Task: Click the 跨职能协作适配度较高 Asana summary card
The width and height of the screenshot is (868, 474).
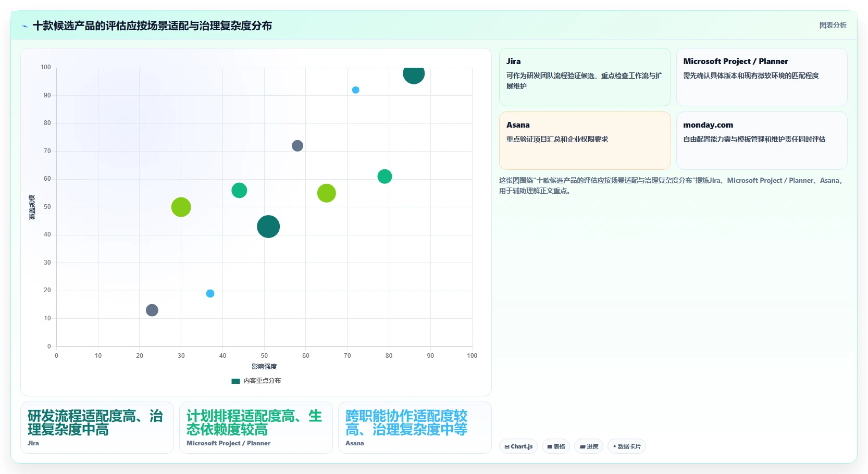Action: click(415, 428)
